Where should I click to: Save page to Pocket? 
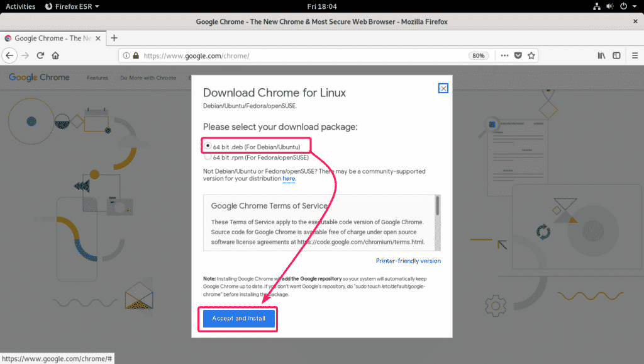tap(518, 55)
